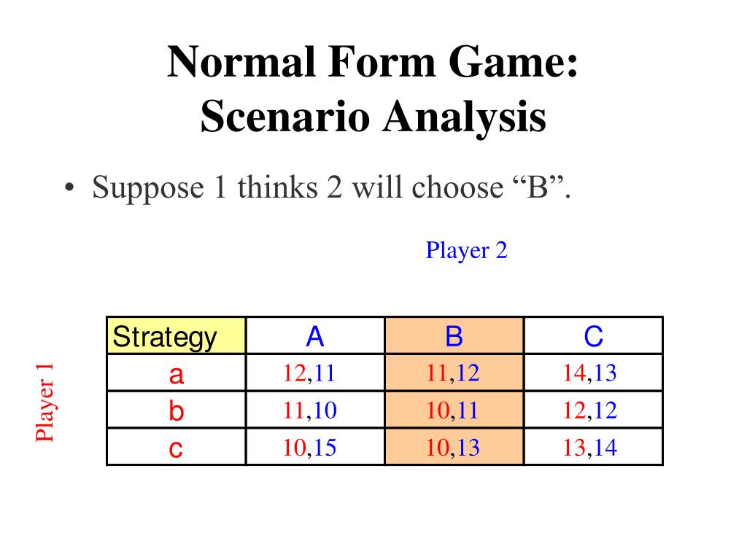Click column header "A" in the table

coord(314,337)
